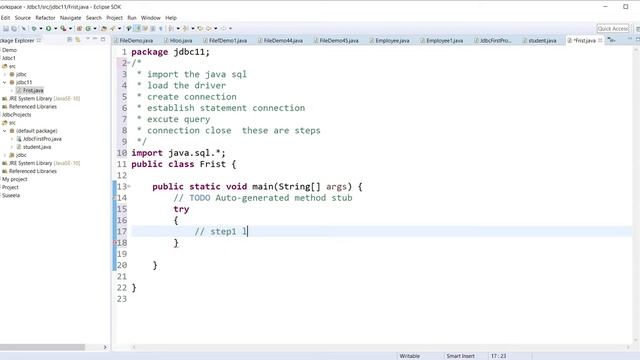Toggle Show Whitespace Characters toolbar button
Screen dimensions: 640x360
(160, 29)
